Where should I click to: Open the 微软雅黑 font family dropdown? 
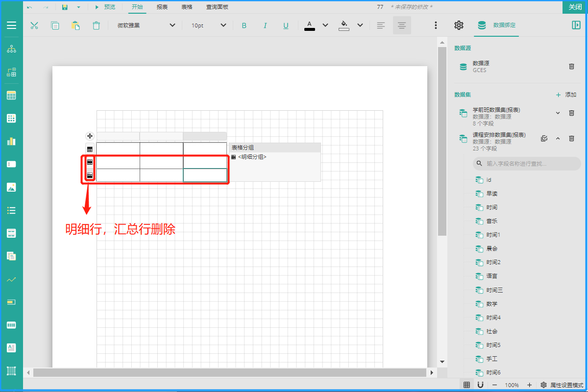coord(146,25)
